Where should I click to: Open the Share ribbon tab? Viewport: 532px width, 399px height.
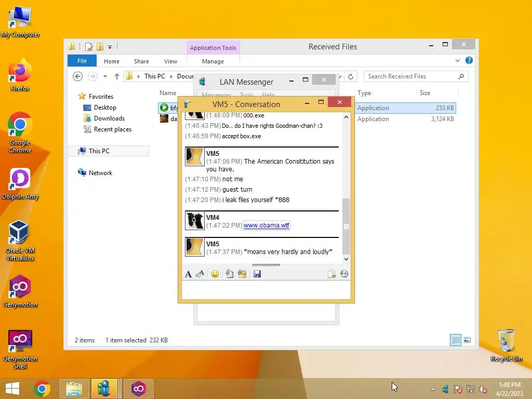(141, 61)
